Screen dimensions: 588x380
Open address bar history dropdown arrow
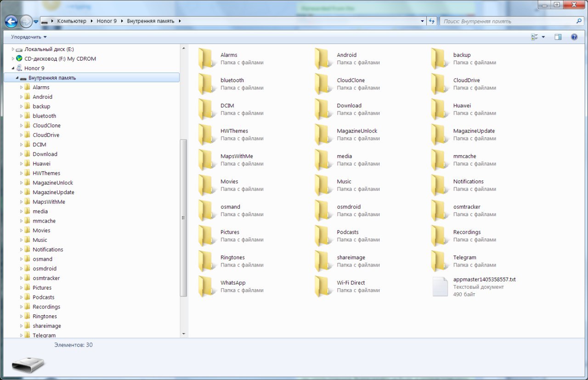point(423,21)
